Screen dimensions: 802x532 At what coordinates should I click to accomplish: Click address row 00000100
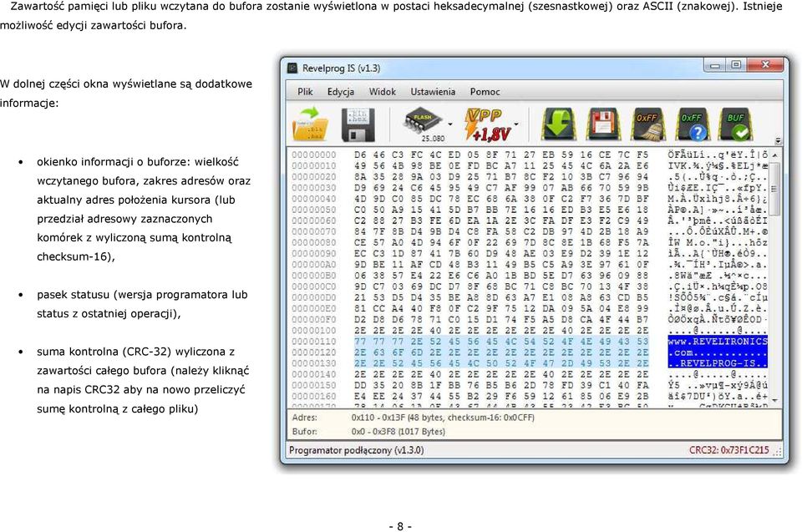[x=314, y=331]
